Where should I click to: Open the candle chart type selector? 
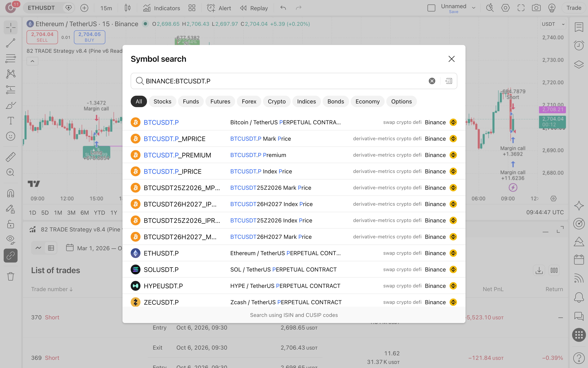click(128, 8)
